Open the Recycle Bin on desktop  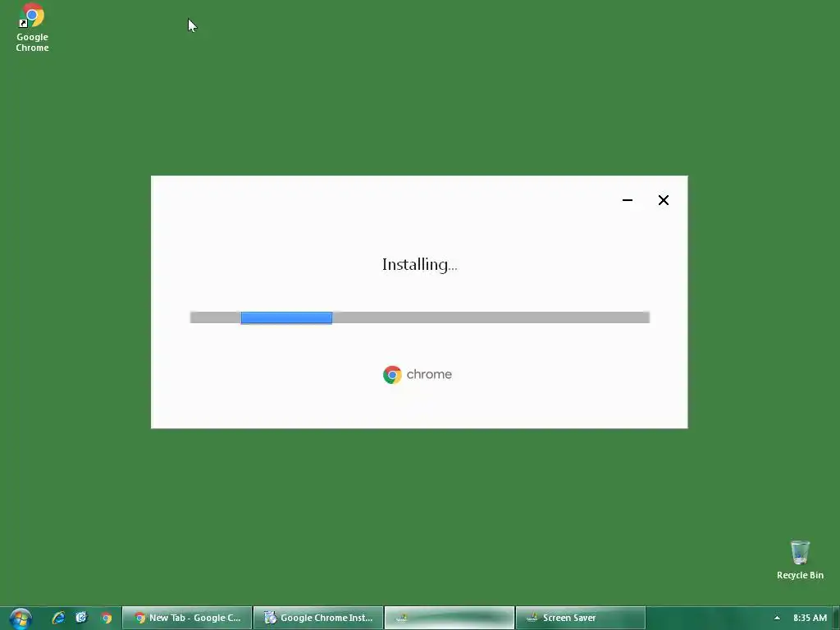click(800, 560)
